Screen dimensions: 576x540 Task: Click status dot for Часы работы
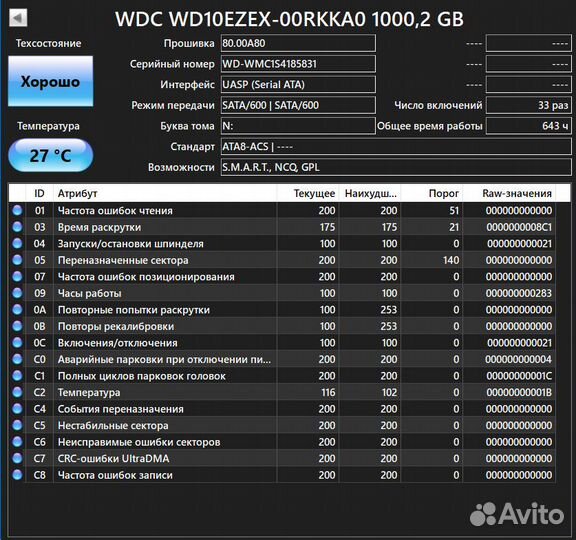tap(17, 293)
